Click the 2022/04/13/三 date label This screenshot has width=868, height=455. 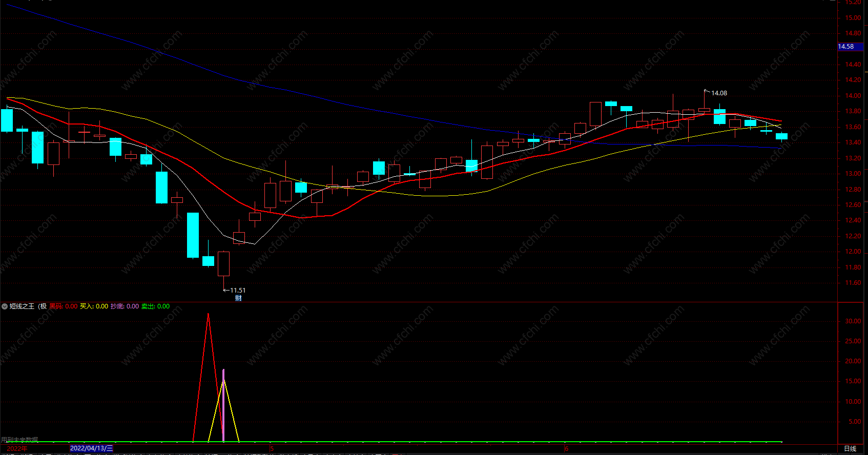tap(91, 448)
